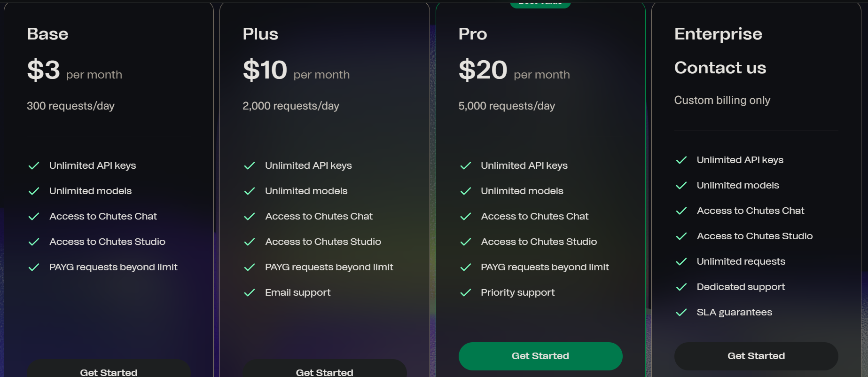Click the Enterprise plan Get Started button
Viewport: 868px width, 377px height.
pos(756,356)
